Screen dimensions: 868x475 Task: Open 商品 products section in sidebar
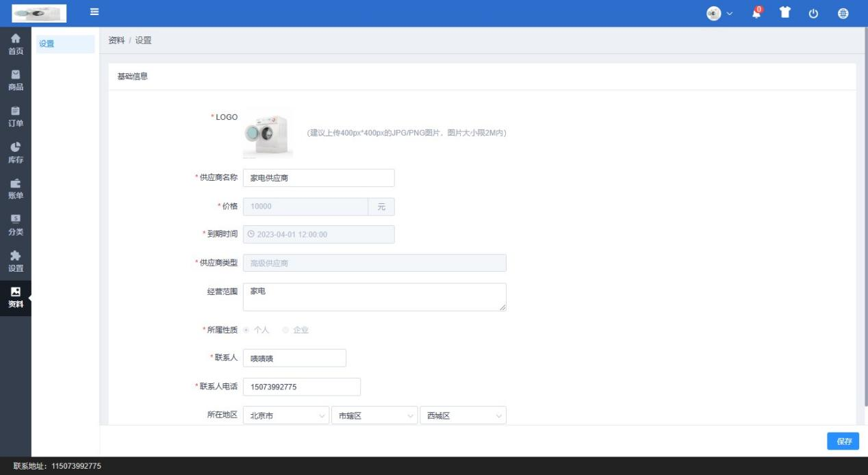point(16,81)
